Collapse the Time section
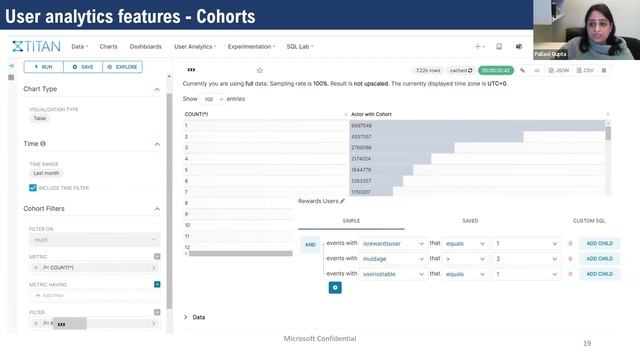The height and width of the screenshot is (360, 640). pyautogui.click(x=157, y=144)
